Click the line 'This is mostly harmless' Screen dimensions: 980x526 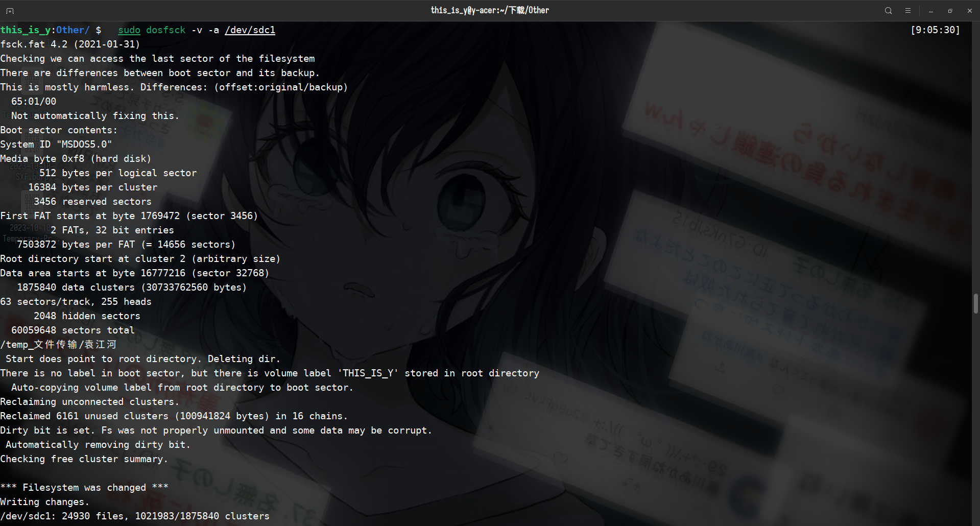coord(174,87)
